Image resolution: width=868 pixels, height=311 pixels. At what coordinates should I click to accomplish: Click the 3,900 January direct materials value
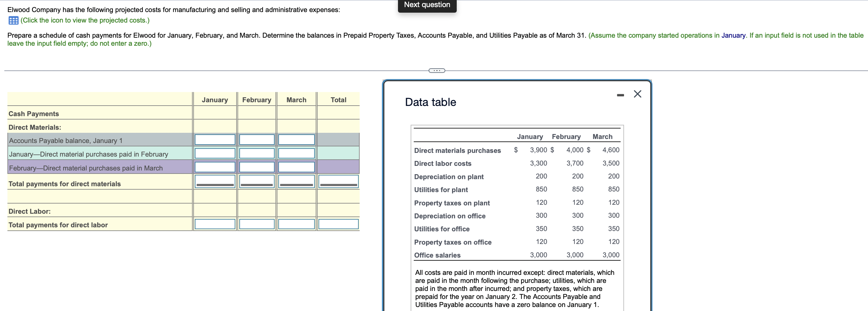pyautogui.click(x=538, y=150)
